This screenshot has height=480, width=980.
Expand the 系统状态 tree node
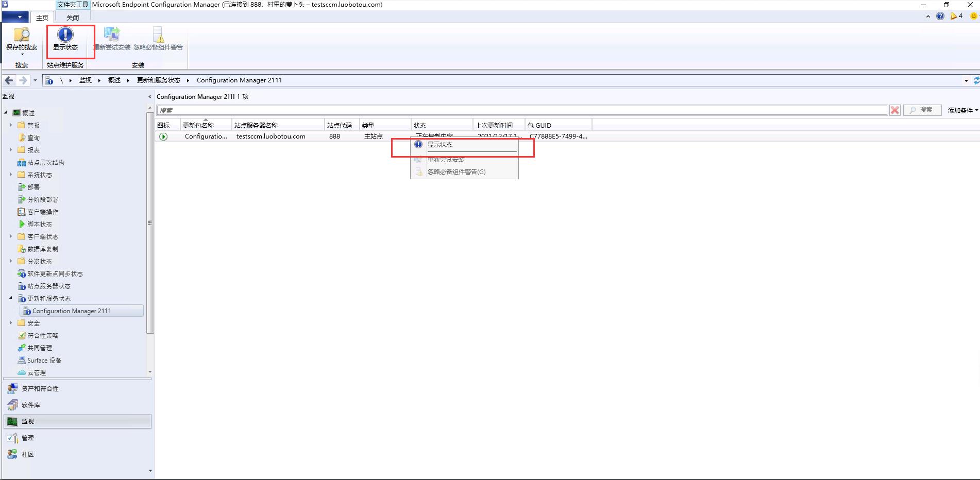click(x=11, y=175)
